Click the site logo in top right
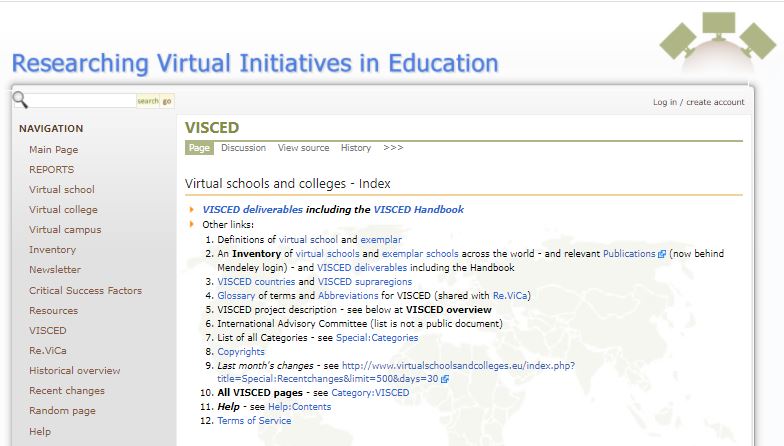784x446 pixels. point(717,40)
